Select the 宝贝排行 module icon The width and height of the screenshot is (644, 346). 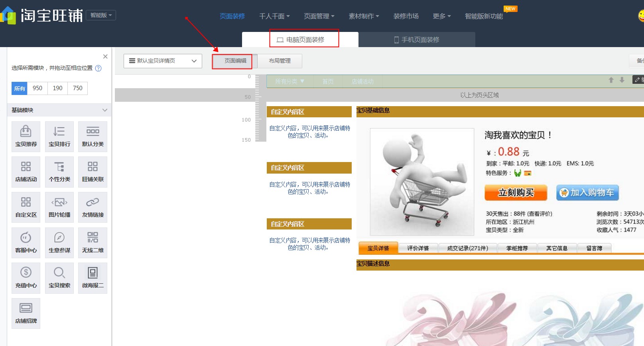point(59,136)
